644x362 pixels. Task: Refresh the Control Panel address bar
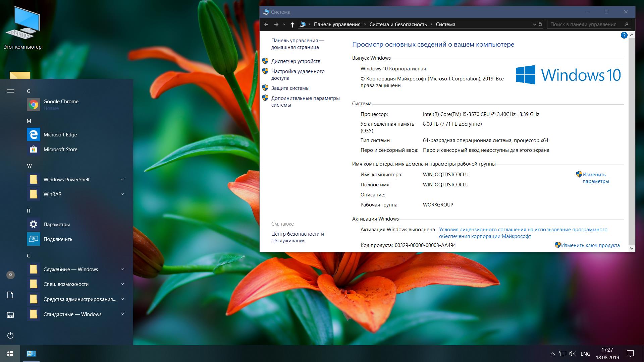point(540,24)
